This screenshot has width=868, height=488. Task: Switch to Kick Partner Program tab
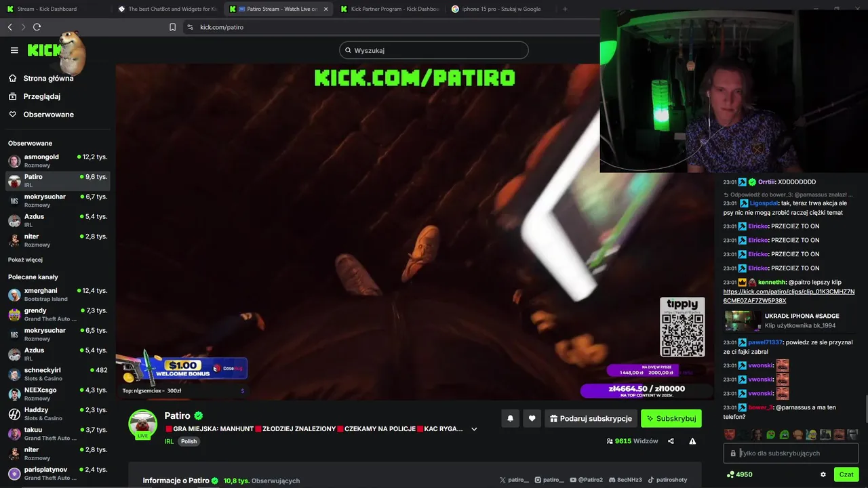click(390, 9)
